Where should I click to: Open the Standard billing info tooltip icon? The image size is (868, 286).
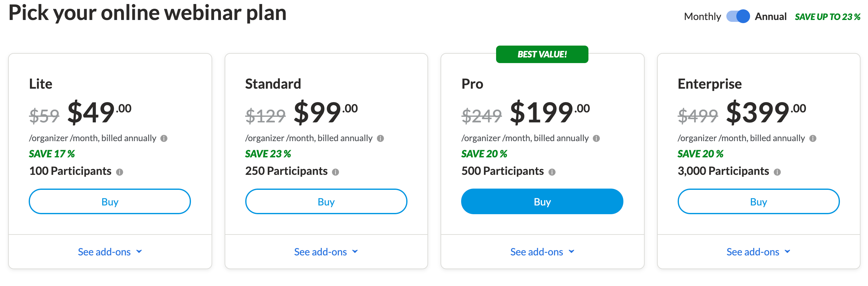click(x=381, y=138)
